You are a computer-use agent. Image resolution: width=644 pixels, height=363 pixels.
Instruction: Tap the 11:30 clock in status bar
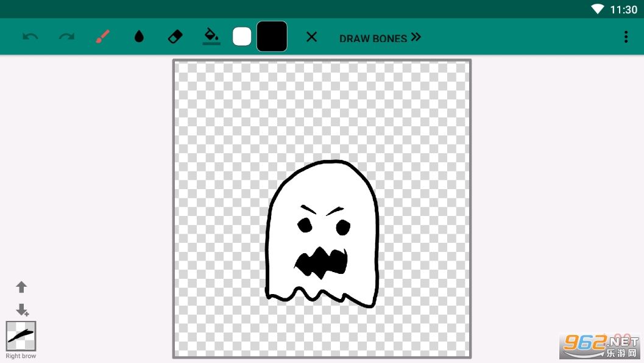(623, 10)
